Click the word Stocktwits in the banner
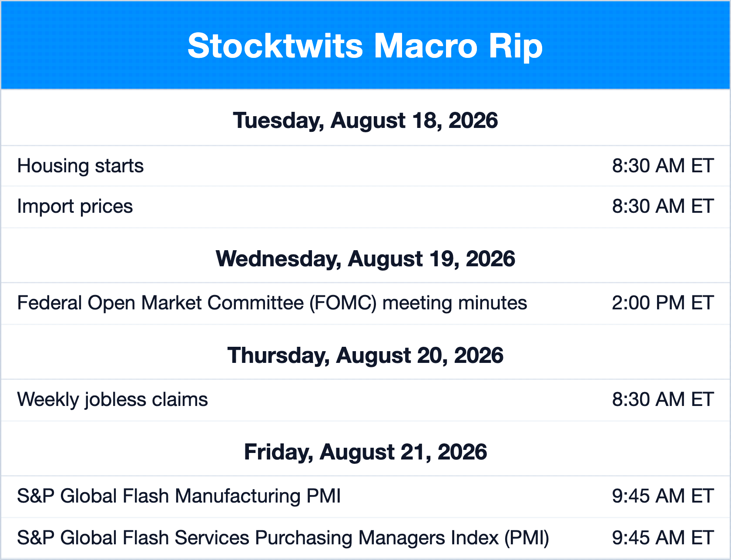This screenshot has height=560, width=731. tap(275, 46)
